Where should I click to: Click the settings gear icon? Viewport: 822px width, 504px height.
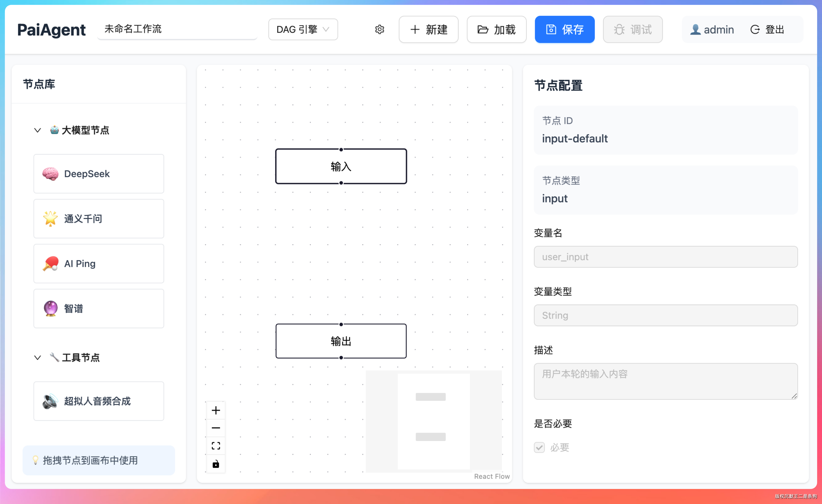click(x=379, y=29)
